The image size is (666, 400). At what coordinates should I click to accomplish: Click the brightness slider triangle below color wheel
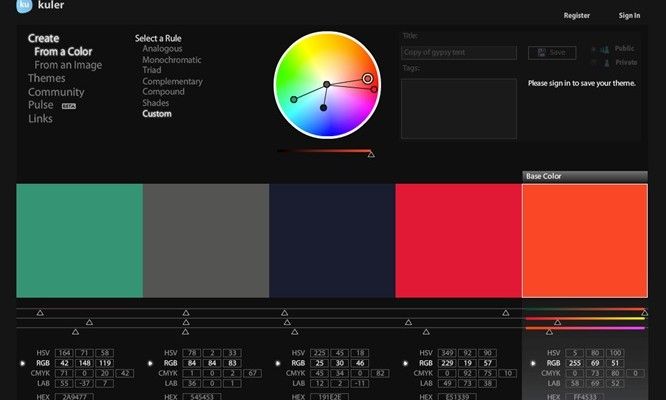[x=371, y=154]
